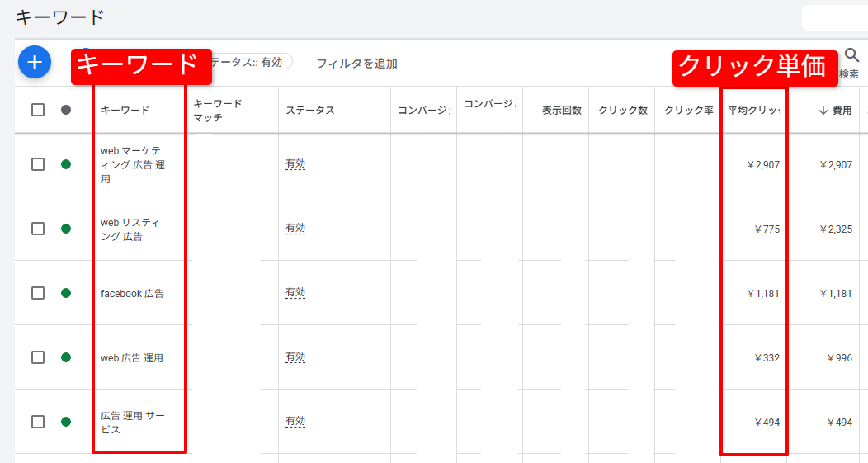
Task: Click the キーワード column header
Action: 125,111
